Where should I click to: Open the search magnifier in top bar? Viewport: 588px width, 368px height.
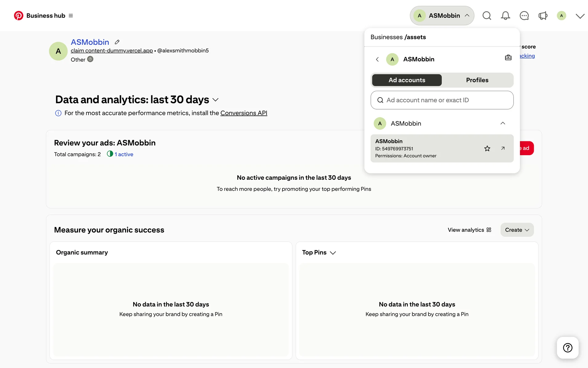click(x=487, y=16)
